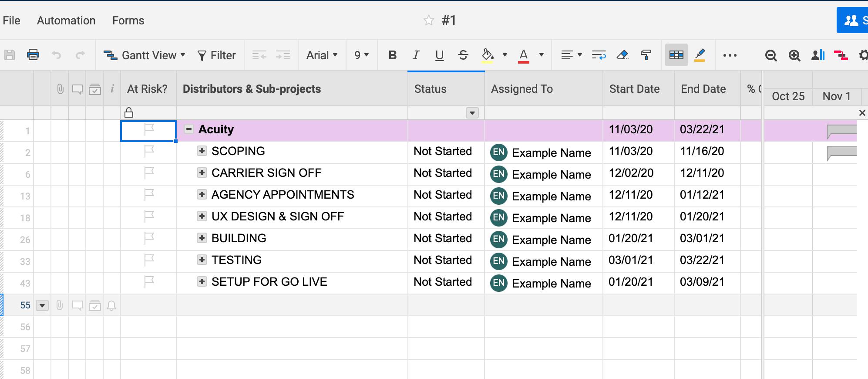Viewport: 868px width, 379px height.
Task: Click the Save icon in the toolbar
Action: (10, 55)
